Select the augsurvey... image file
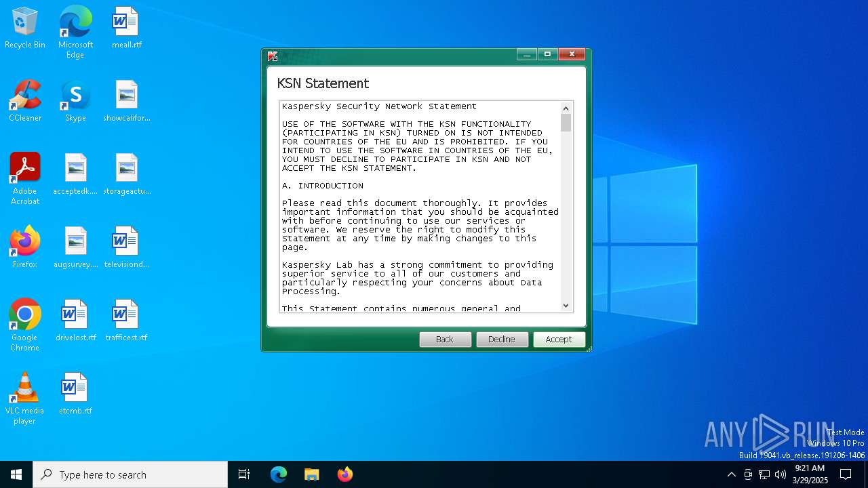Viewport: 868px width, 488px height. tap(75, 248)
